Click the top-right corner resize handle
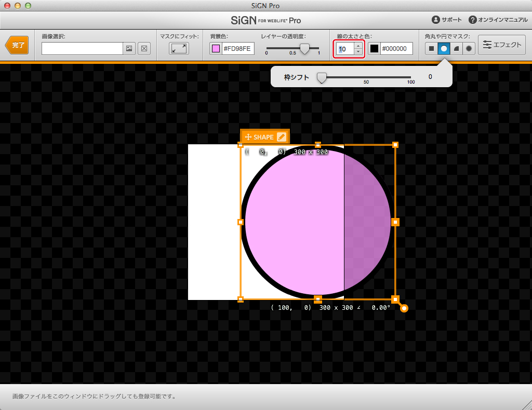The image size is (532, 410). click(x=395, y=145)
